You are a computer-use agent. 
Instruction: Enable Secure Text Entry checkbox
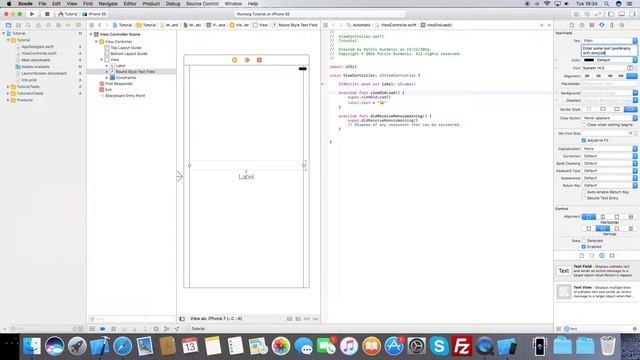(584, 198)
